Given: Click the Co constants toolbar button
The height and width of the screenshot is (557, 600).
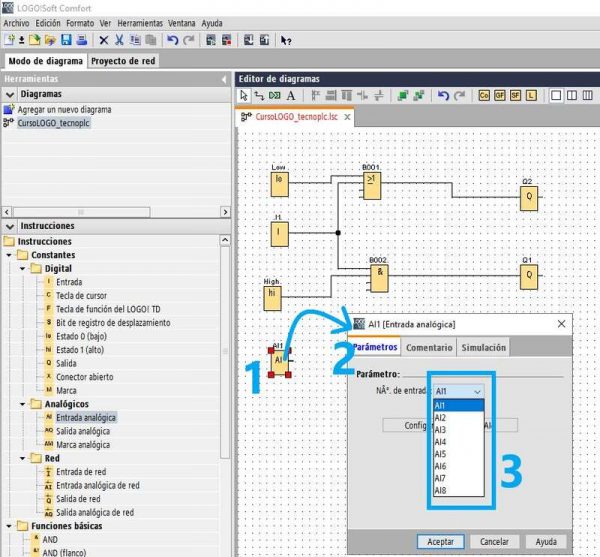Looking at the screenshot, I should 485,96.
